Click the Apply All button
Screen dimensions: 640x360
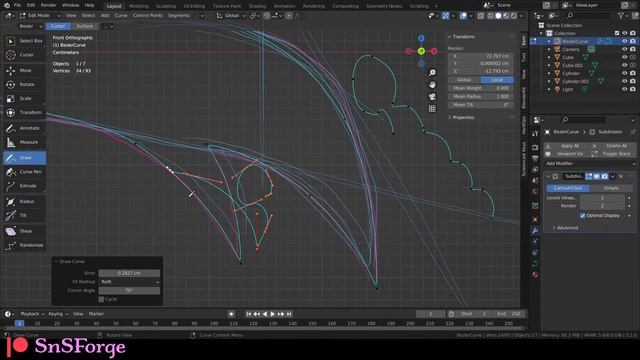[x=566, y=146]
